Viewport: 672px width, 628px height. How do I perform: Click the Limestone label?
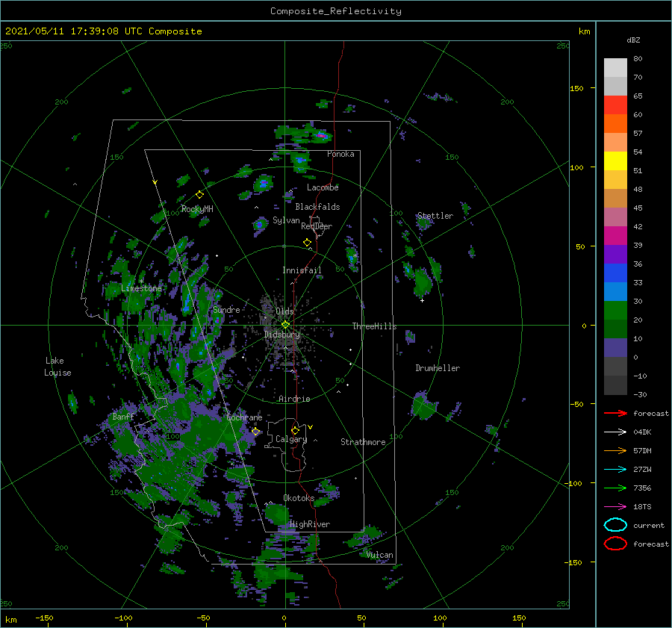coord(141,288)
